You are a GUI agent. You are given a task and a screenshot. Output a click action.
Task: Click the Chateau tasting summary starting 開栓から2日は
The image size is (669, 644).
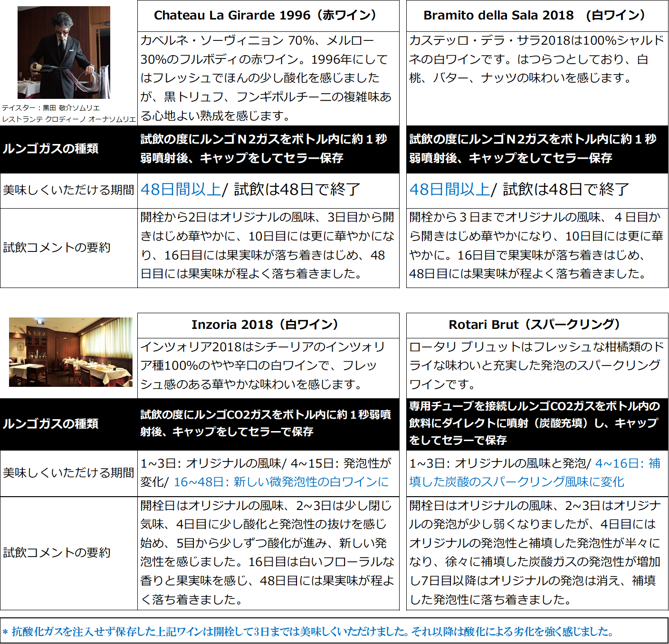[x=268, y=246]
